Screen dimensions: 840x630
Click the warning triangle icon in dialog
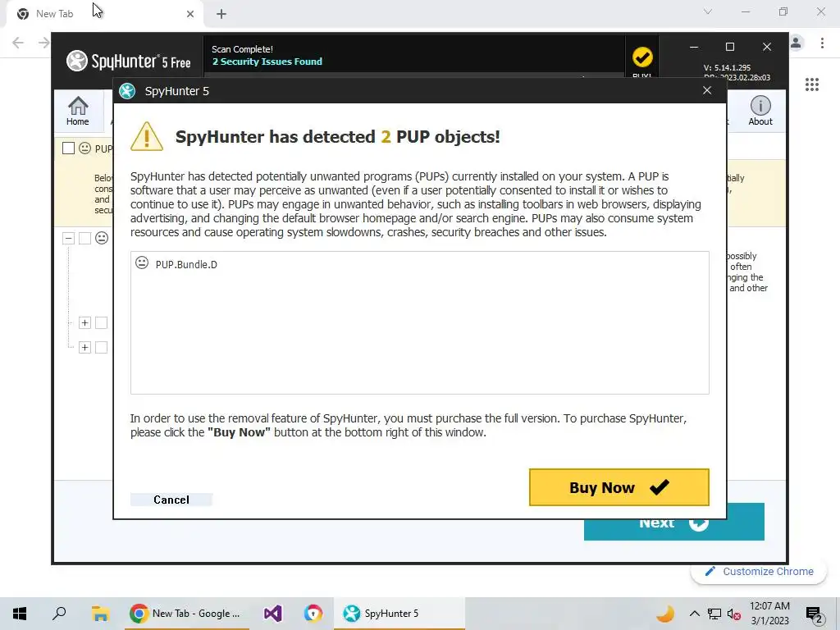click(x=146, y=136)
